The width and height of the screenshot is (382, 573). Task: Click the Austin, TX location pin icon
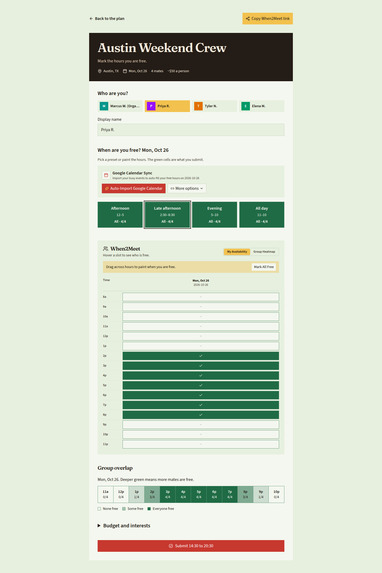pos(99,71)
